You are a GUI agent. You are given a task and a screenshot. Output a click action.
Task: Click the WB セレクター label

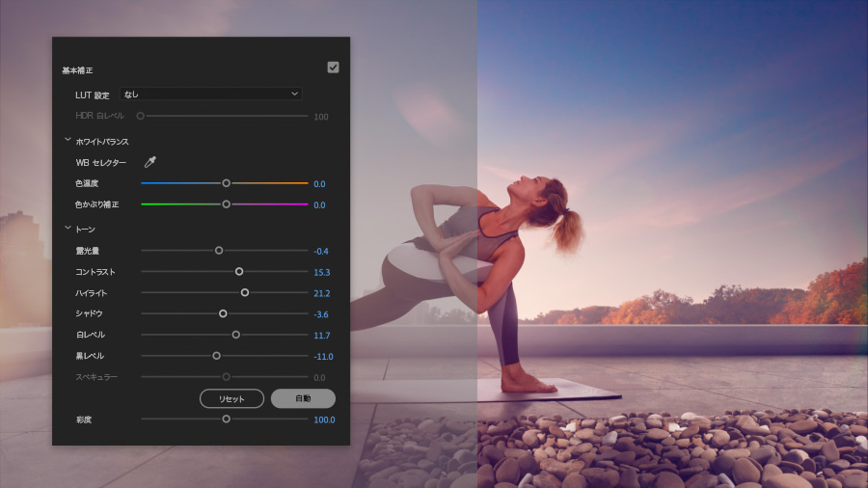tap(100, 163)
